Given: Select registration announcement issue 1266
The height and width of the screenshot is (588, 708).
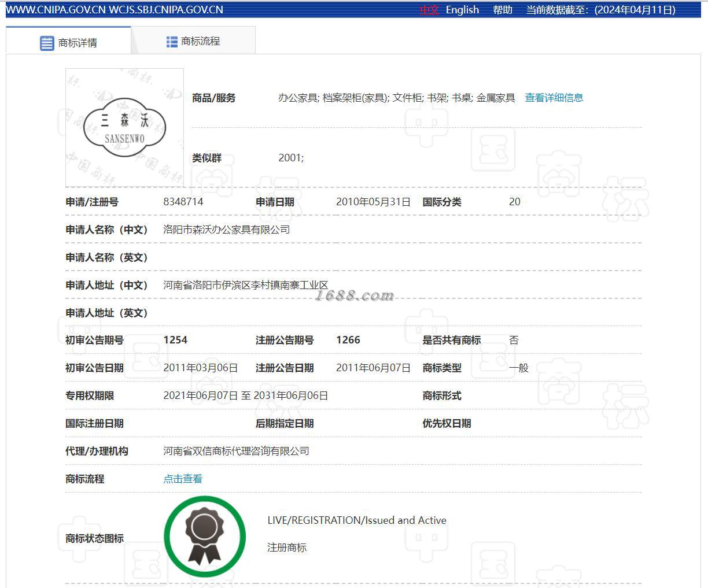Looking at the screenshot, I should (x=348, y=340).
